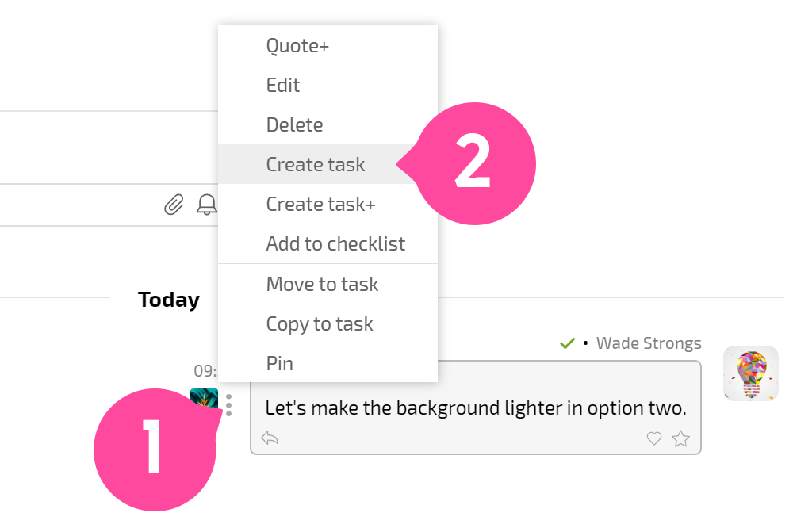
Task: Click the lightbulb avatar of Wade Strongs
Action: (x=750, y=373)
